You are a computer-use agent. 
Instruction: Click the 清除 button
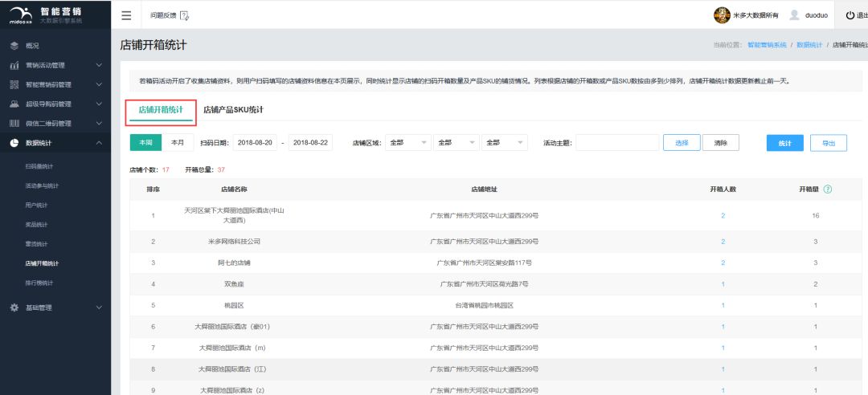(721, 143)
